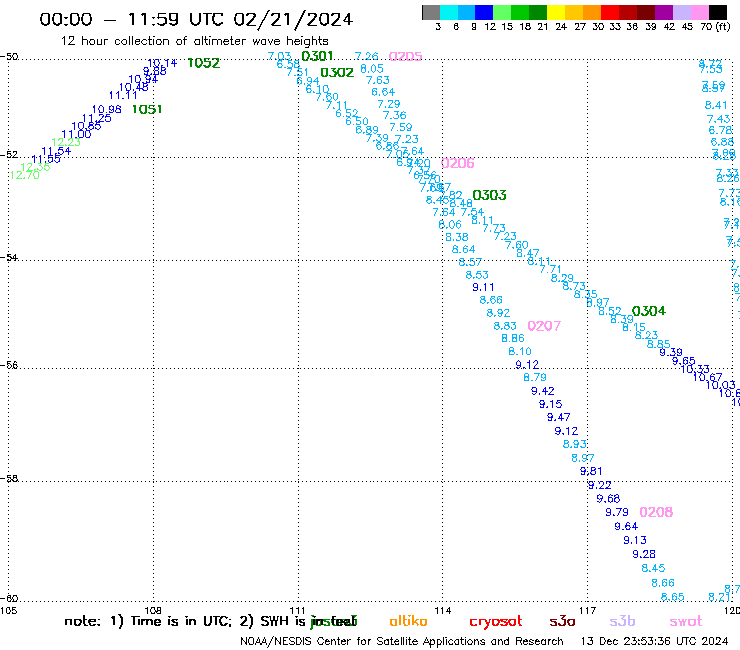This screenshot has height=650, width=740.
Task: Click the green wave height value 12.23
Action: point(66,142)
